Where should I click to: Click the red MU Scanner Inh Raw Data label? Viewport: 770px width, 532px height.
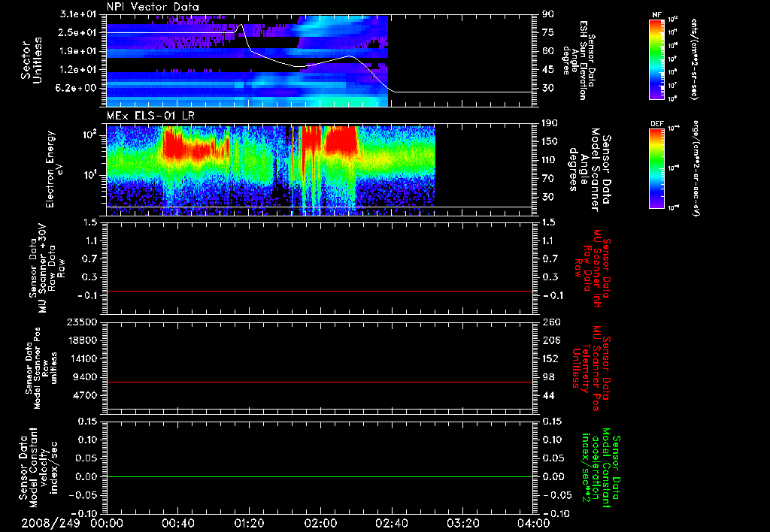click(594, 268)
